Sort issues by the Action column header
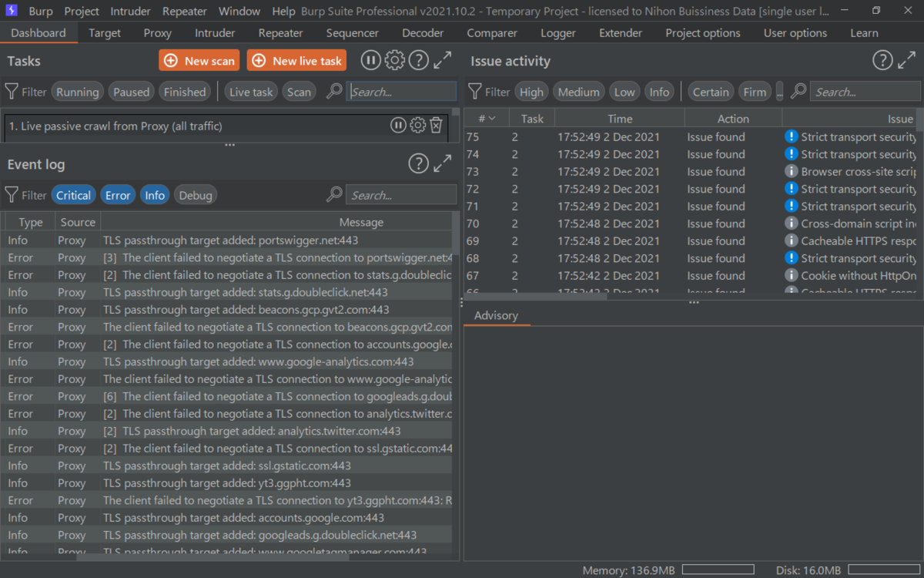The image size is (924, 578). [733, 119]
